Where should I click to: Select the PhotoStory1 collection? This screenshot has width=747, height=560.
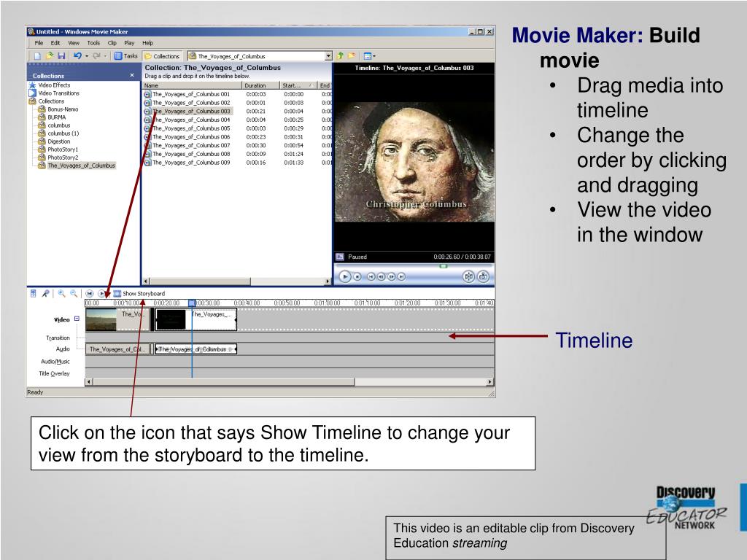[x=63, y=149]
